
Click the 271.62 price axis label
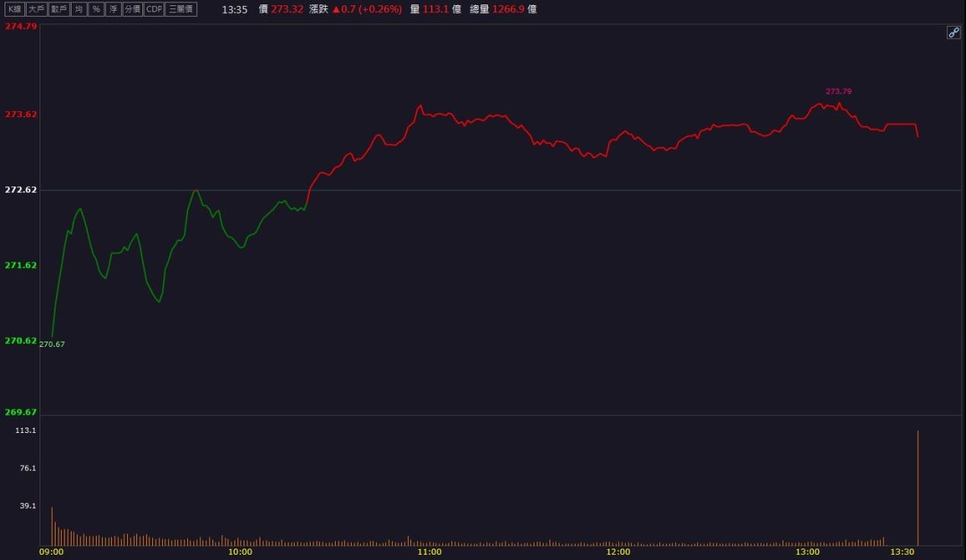[21, 265]
